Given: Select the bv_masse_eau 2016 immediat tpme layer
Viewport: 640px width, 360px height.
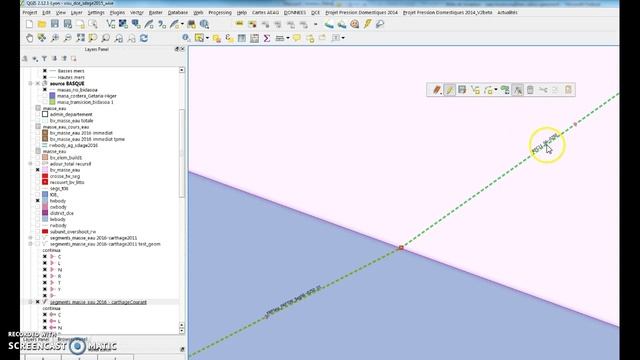Looking at the screenshot, I should (x=87, y=139).
